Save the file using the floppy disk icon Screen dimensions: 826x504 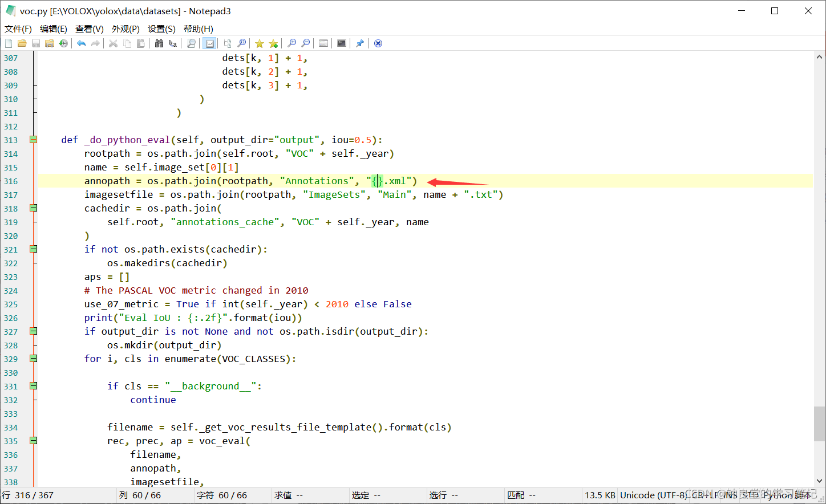(36, 43)
